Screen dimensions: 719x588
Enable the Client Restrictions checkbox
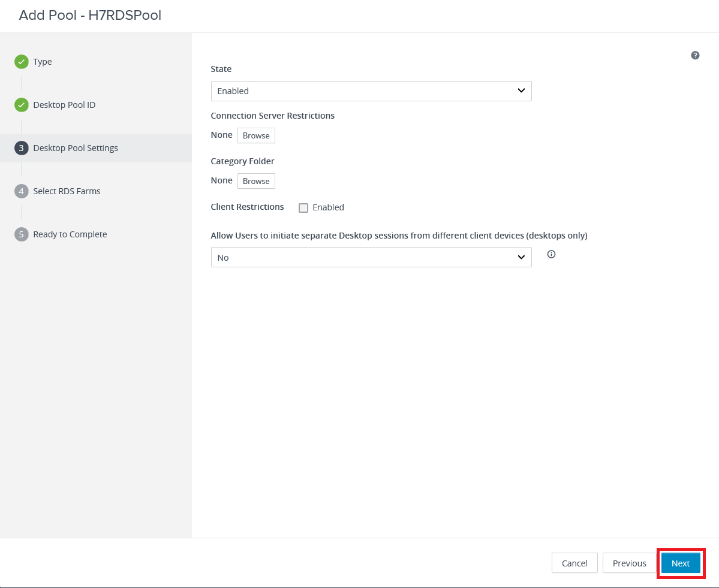[x=303, y=208]
